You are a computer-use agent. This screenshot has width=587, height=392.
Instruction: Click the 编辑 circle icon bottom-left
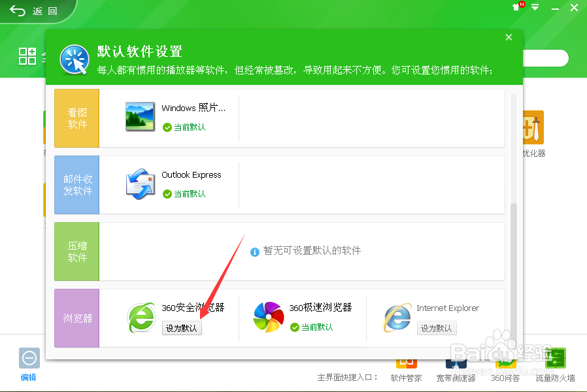coord(29,358)
